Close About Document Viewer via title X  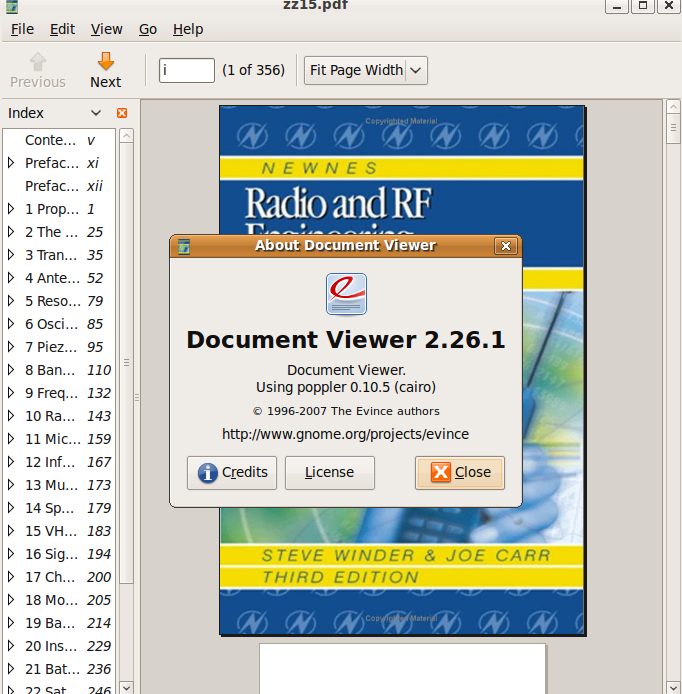[x=505, y=246]
